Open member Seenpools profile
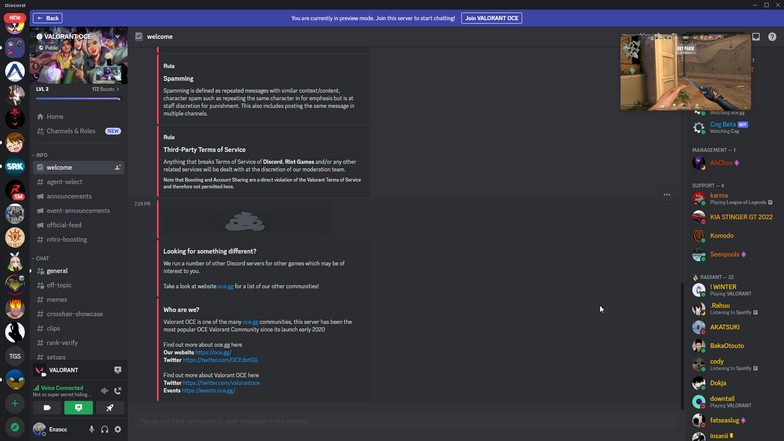Image resolution: width=784 pixels, height=441 pixels. click(733, 254)
